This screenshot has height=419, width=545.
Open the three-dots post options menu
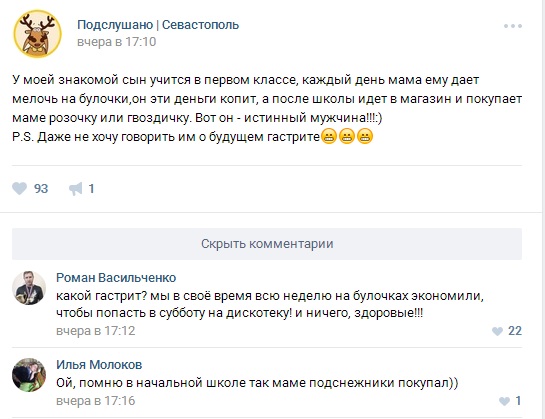pos(513,26)
